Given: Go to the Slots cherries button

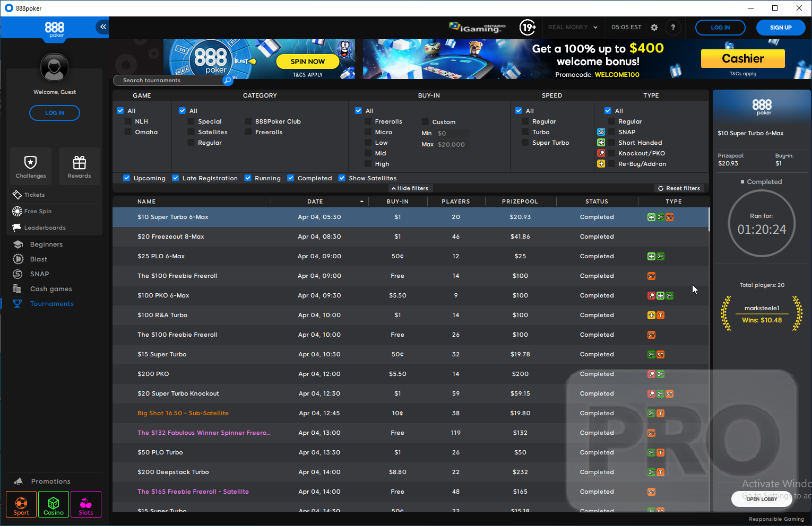Looking at the screenshot, I should [x=86, y=504].
